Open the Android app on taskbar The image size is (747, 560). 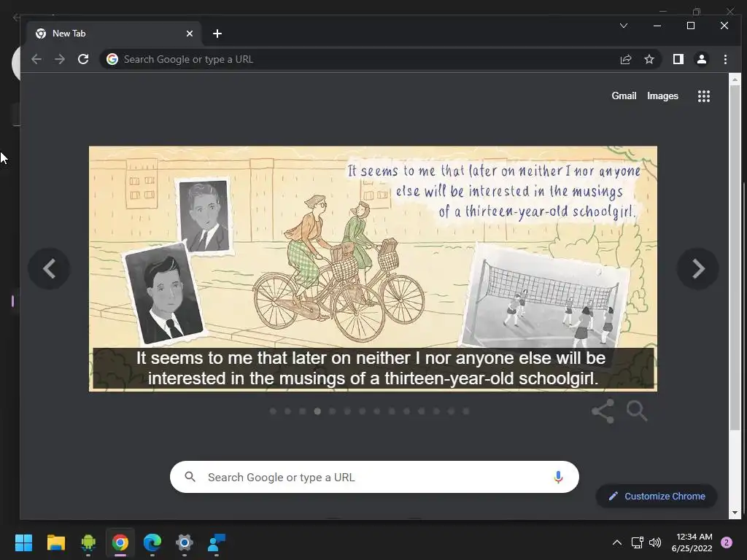pos(88,542)
